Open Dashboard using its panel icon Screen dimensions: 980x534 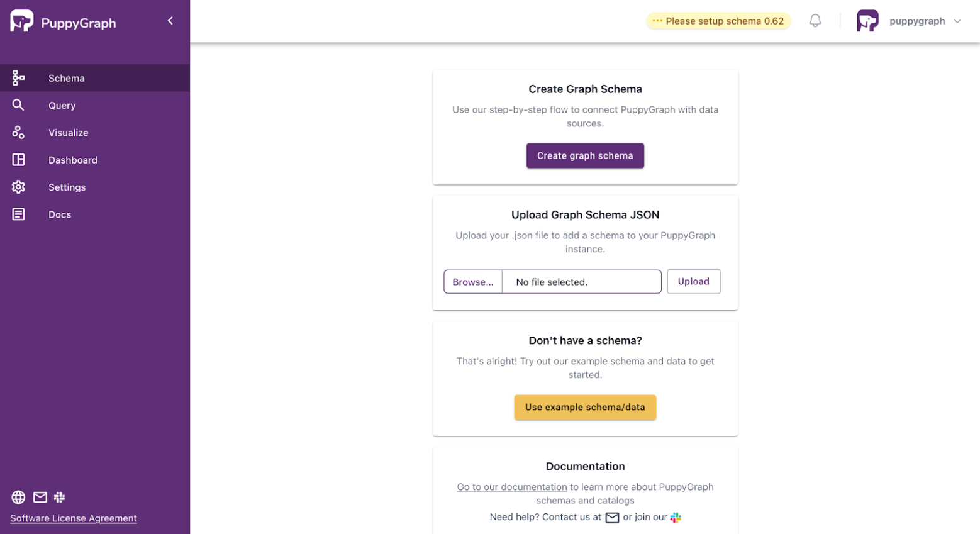tap(18, 159)
